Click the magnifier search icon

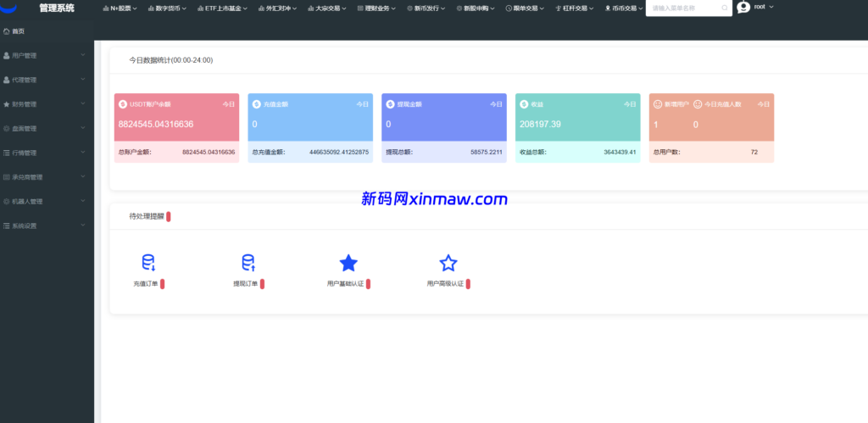click(725, 8)
